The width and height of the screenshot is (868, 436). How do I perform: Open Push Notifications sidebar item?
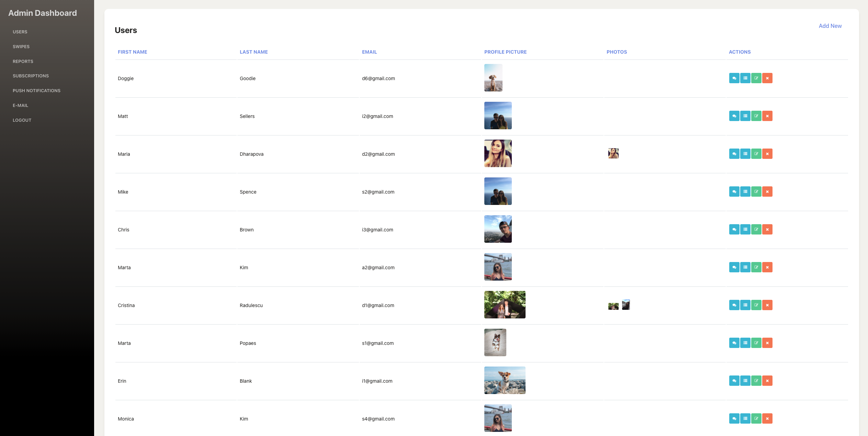pos(36,90)
